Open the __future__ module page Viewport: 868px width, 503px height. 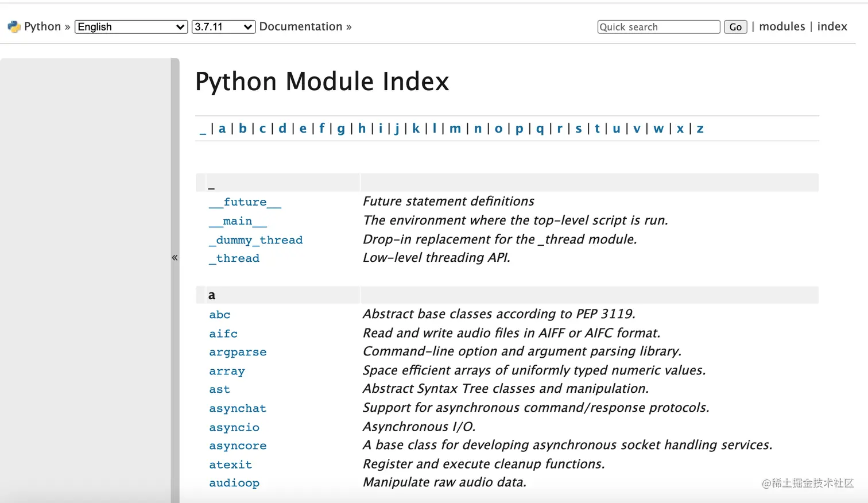pyautogui.click(x=245, y=202)
